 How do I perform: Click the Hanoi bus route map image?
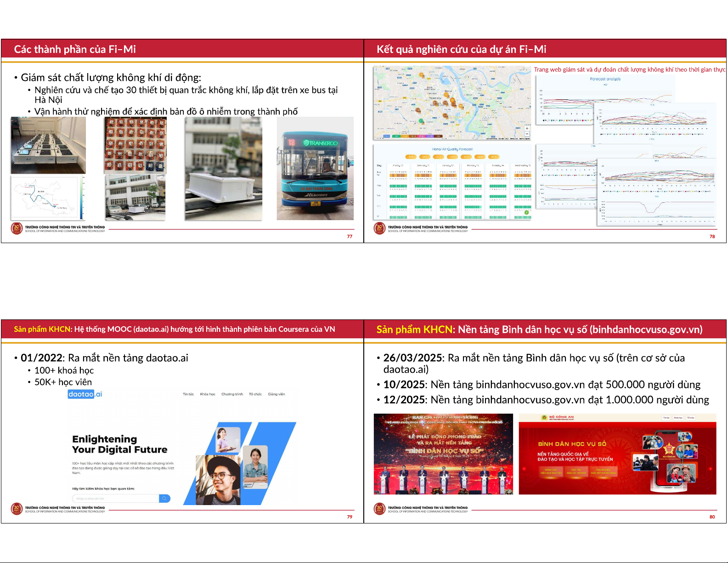[x=48, y=198]
